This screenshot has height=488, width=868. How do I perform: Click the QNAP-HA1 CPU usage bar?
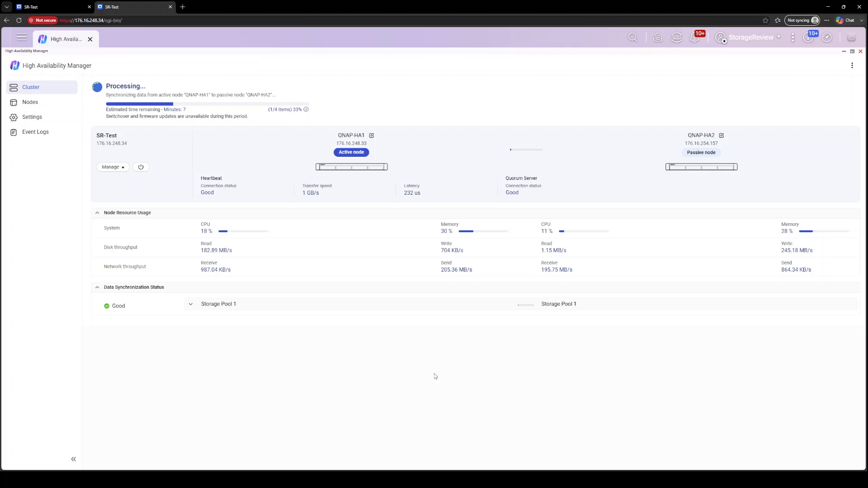tap(243, 231)
